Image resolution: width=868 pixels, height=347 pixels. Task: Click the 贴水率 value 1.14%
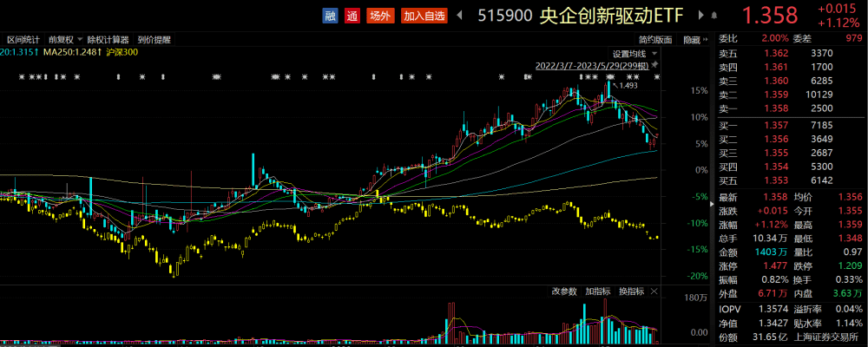click(850, 324)
